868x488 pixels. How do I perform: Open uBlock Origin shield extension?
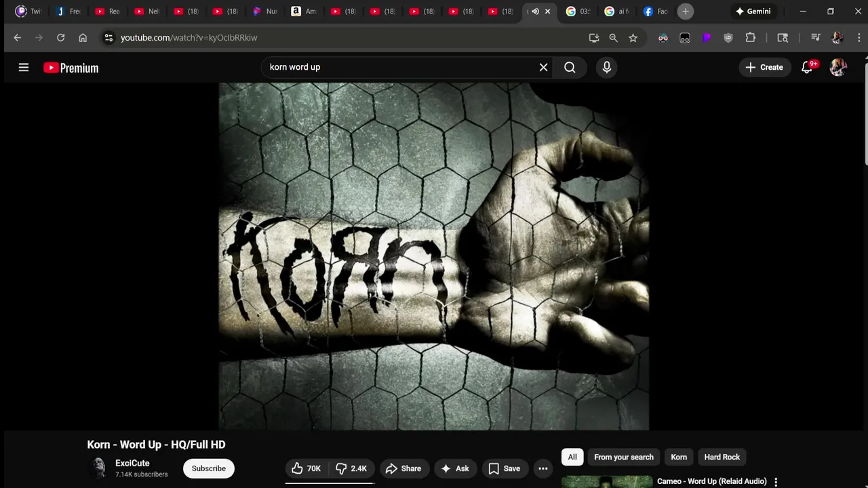[x=728, y=38]
